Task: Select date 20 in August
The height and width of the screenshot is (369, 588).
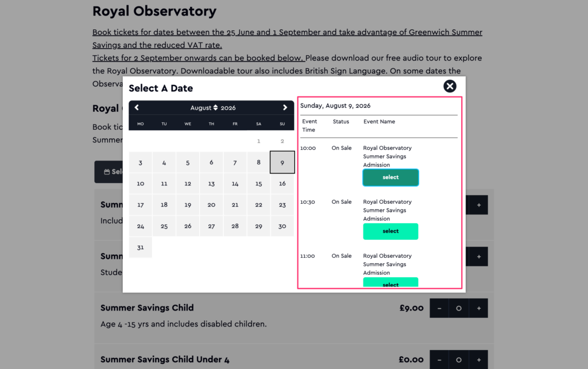Action: click(x=211, y=205)
